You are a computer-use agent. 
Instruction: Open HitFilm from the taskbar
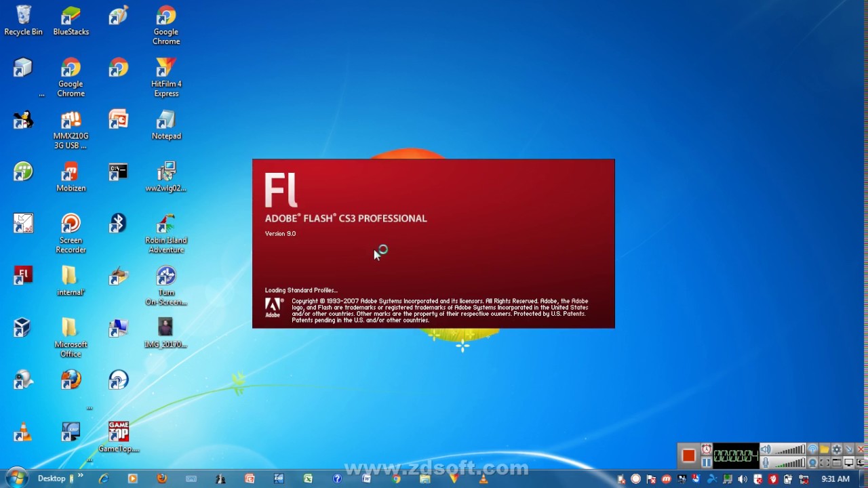(x=454, y=479)
